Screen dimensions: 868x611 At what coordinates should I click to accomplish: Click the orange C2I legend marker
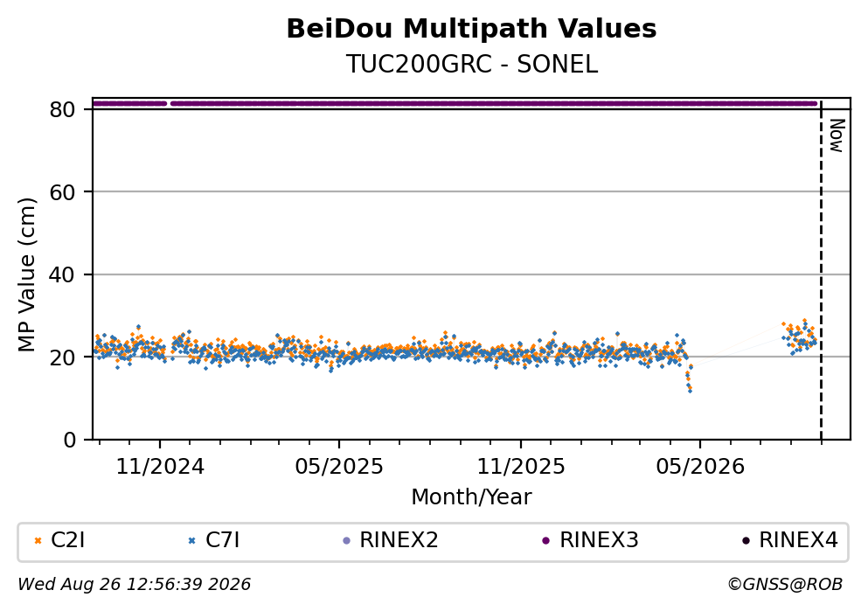pyautogui.click(x=38, y=541)
